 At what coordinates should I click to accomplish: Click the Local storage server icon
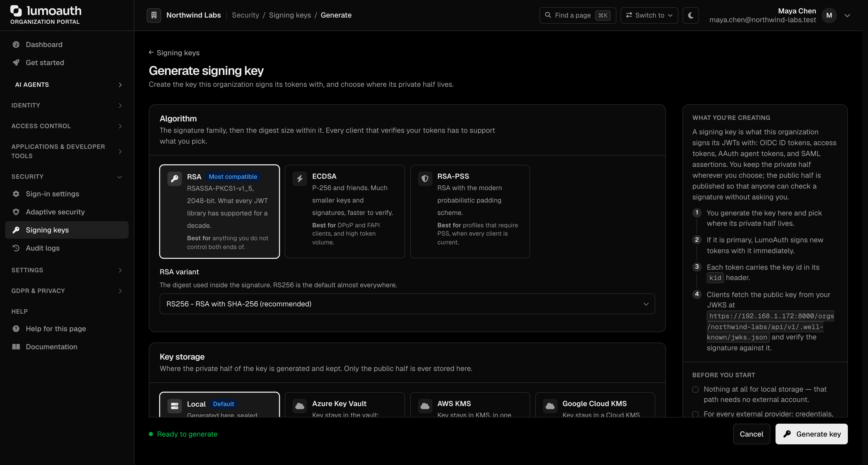pyautogui.click(x=175, y=406)
